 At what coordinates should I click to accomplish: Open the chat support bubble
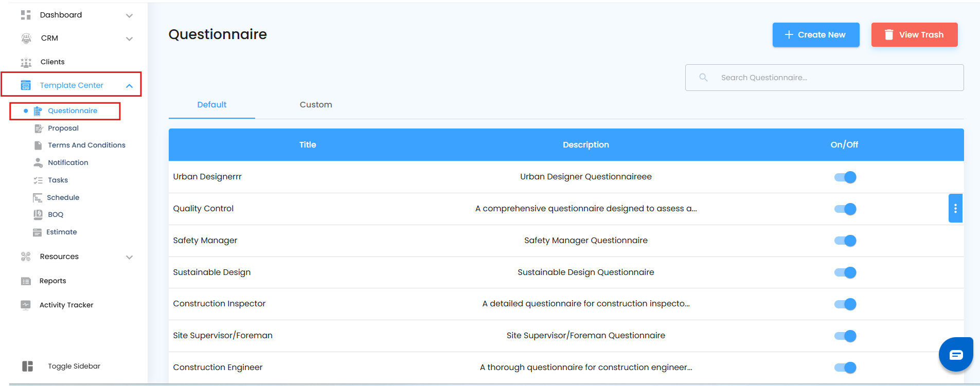click(x=955, y=354)
